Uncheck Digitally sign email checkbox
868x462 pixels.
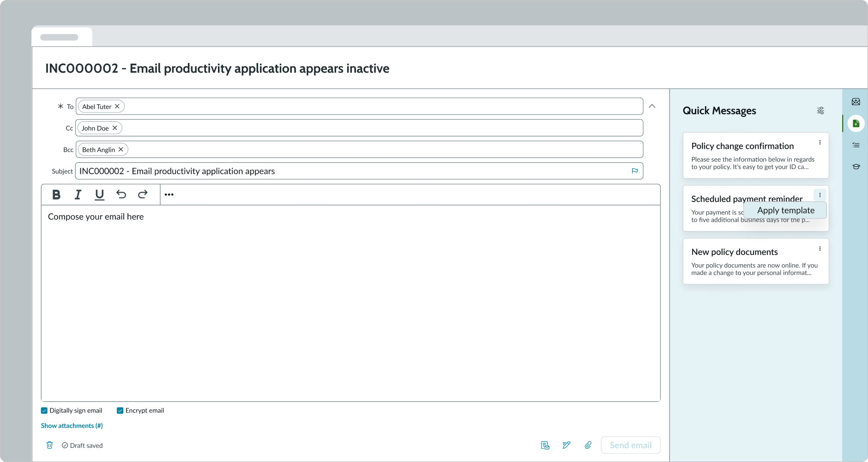(x=44, y=411)
